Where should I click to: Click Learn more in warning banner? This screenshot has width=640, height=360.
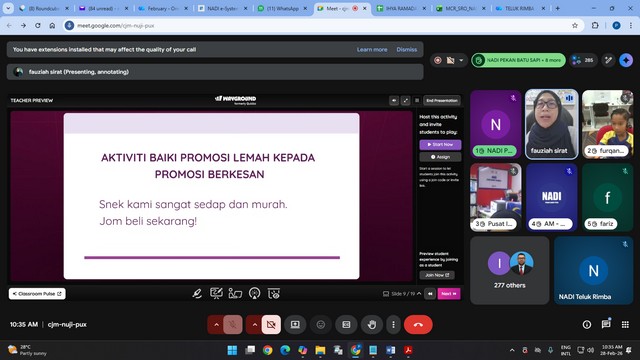(x=372, y=49)
